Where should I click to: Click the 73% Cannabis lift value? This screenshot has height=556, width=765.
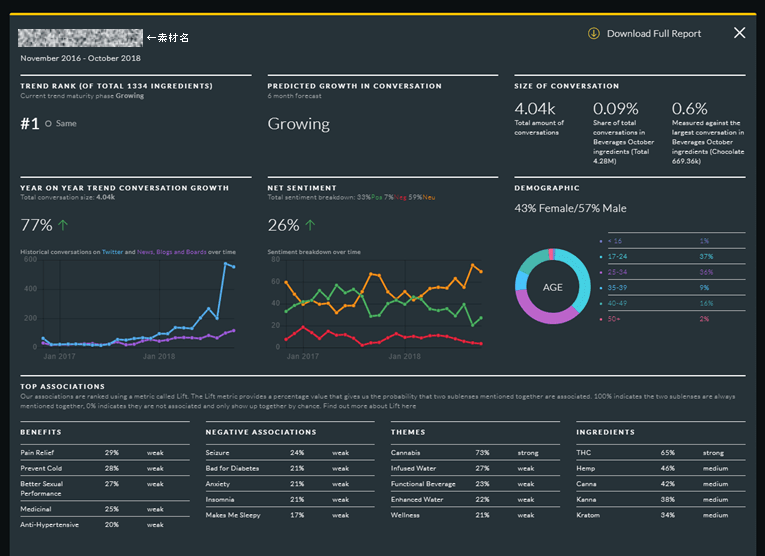click(482, 453)
